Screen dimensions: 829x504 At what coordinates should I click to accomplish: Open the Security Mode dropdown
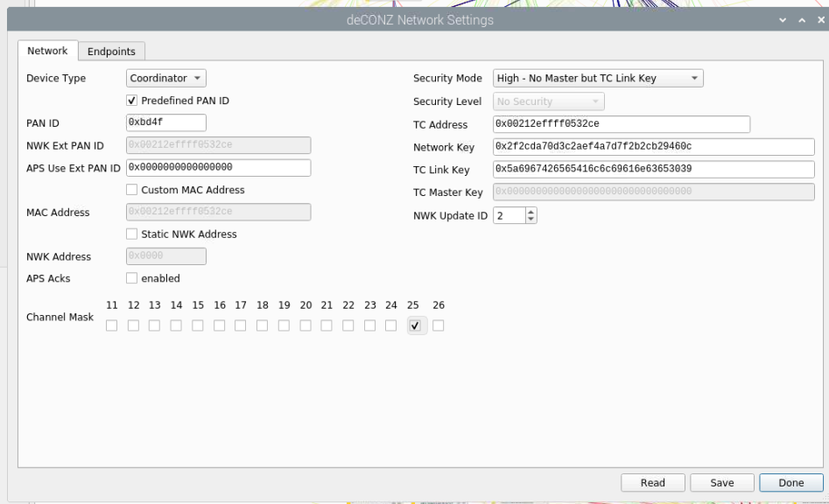(598, 78)
